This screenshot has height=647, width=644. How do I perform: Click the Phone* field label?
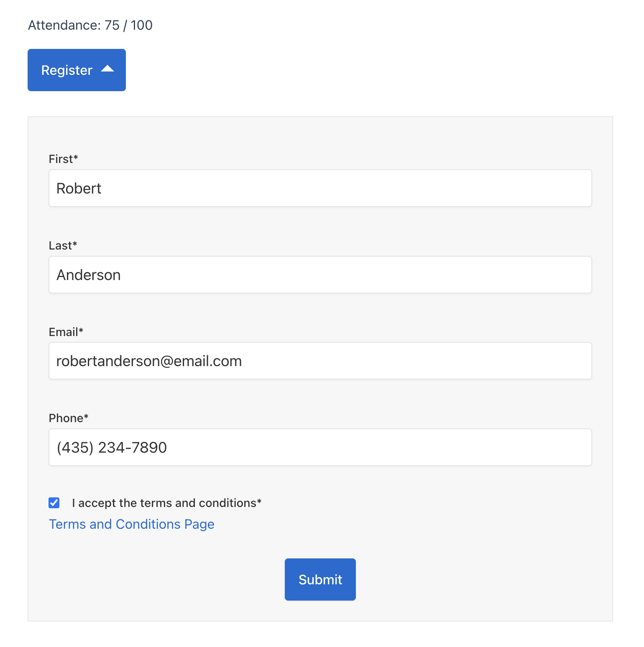[68, 418]
